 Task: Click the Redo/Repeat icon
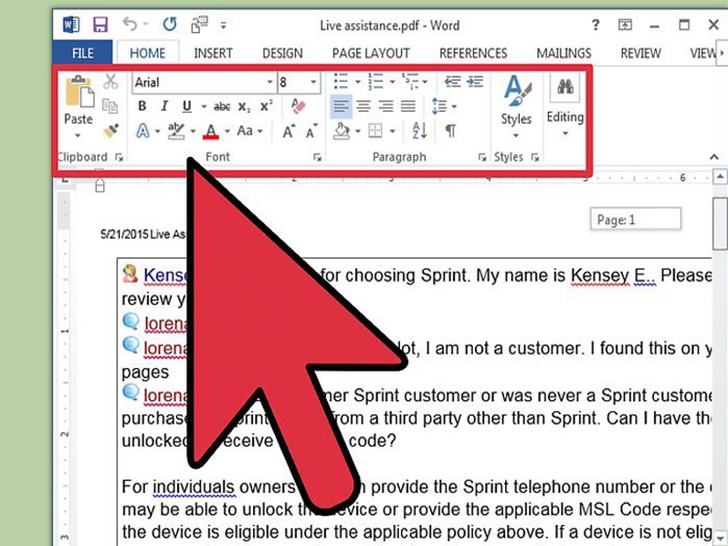coord(169,24)
